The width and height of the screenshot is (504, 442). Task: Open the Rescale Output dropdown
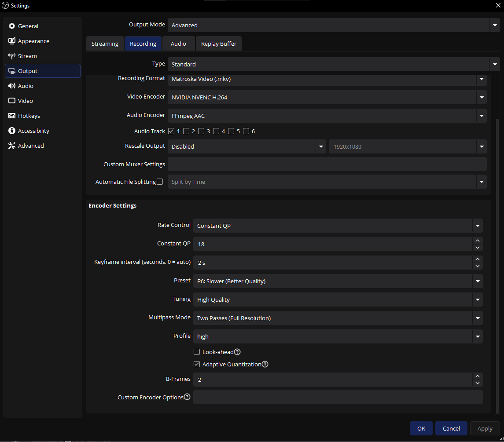247,146
